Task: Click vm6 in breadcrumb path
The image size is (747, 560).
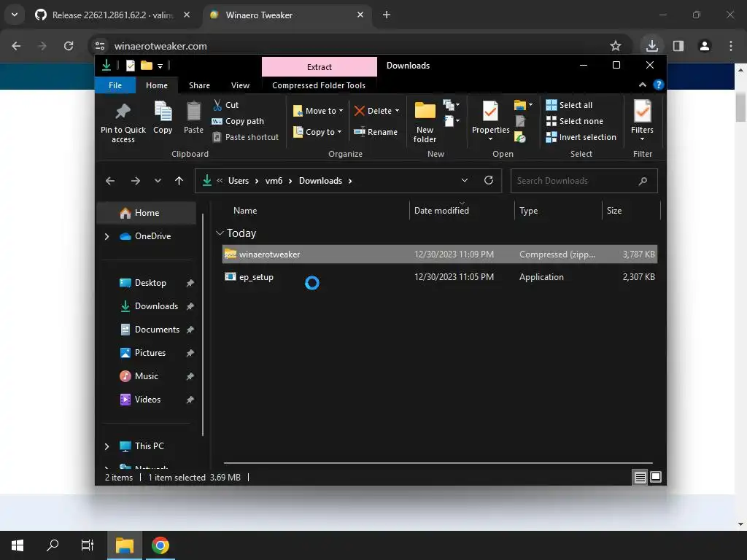Action: (274, 181)
